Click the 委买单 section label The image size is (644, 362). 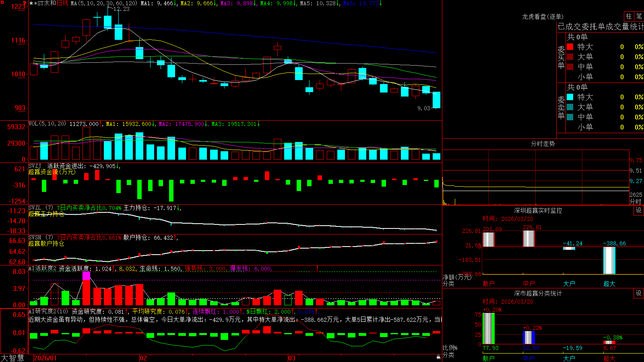click(x=561, y=57)
